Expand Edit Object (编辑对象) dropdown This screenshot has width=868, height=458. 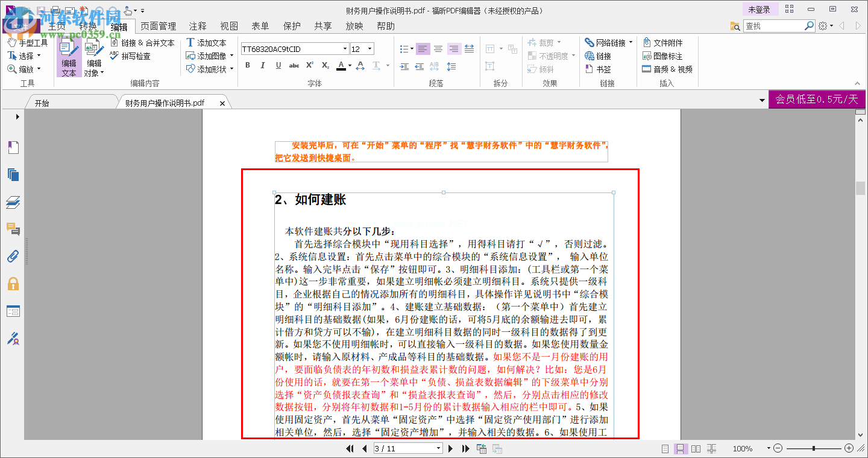coord(102,73)
